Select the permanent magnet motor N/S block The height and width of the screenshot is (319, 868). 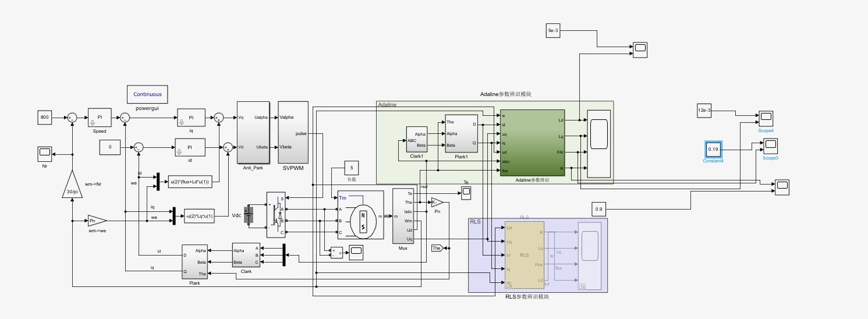tap(360, 215)
